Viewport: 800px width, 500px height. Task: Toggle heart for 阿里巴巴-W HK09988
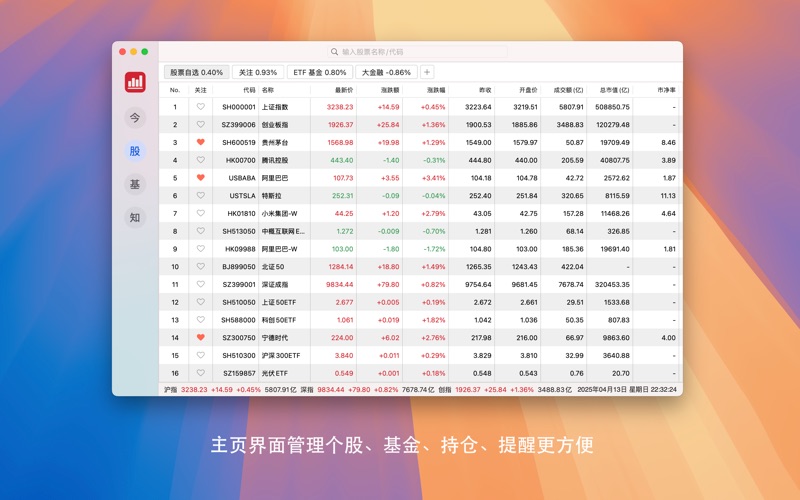(201, 248)
